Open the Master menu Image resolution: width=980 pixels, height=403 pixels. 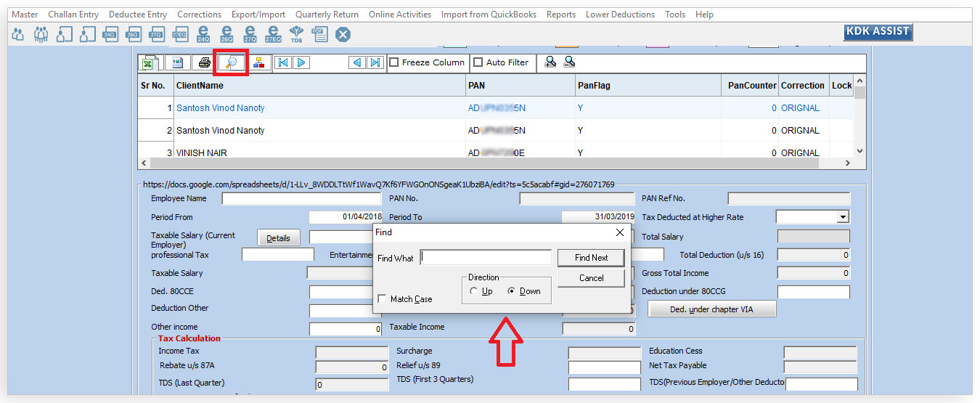[x=25, y=15]
